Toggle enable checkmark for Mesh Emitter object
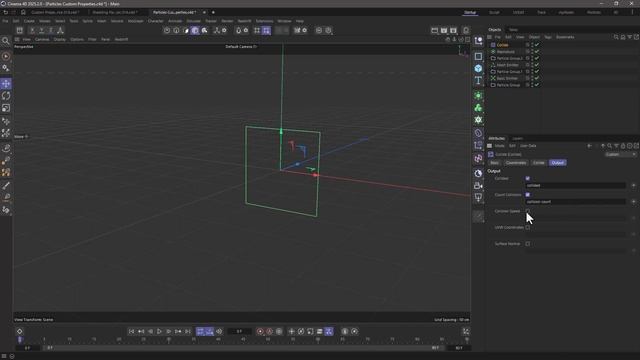Image resolution: width=640 pixels, height=360 pixels. pos(537,65)
